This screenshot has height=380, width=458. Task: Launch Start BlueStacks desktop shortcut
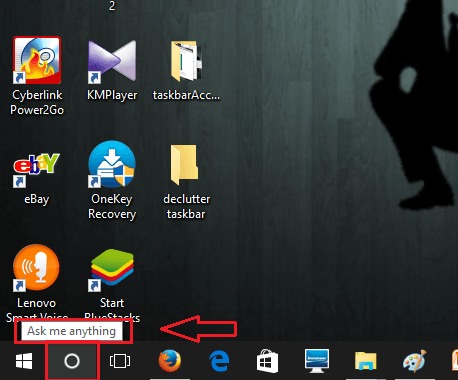pyautogui.click(x=112, y=270)
